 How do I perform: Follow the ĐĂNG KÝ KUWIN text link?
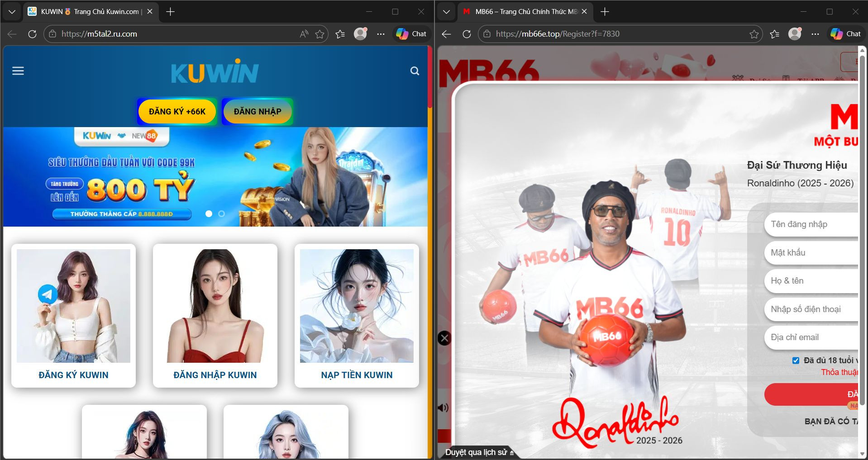[x=73, y=375]
